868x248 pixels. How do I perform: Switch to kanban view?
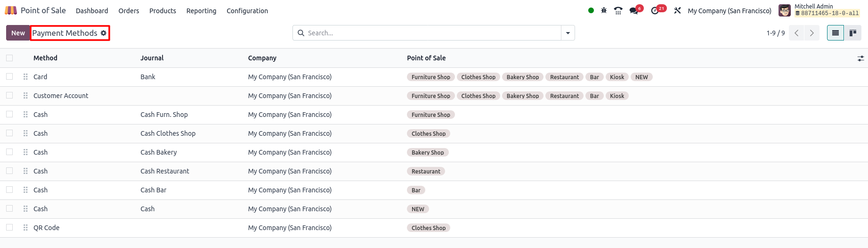click(852, 33)
